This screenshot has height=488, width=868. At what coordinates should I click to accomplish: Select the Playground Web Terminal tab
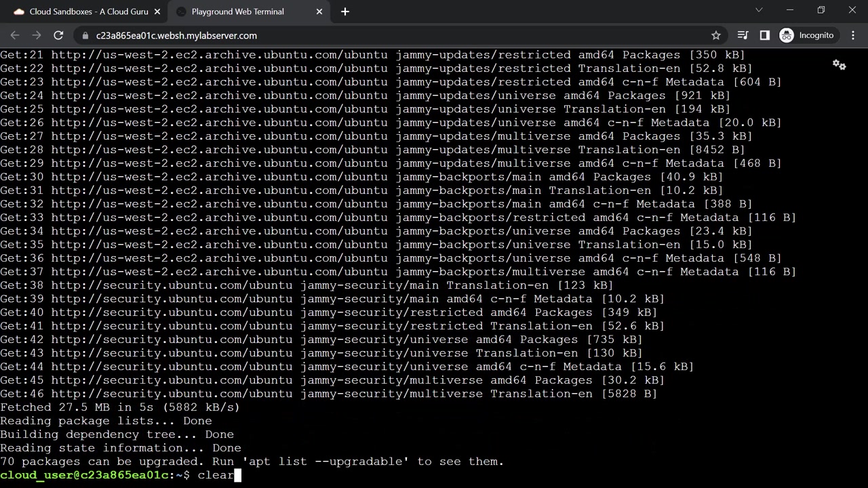click(248, 12)
